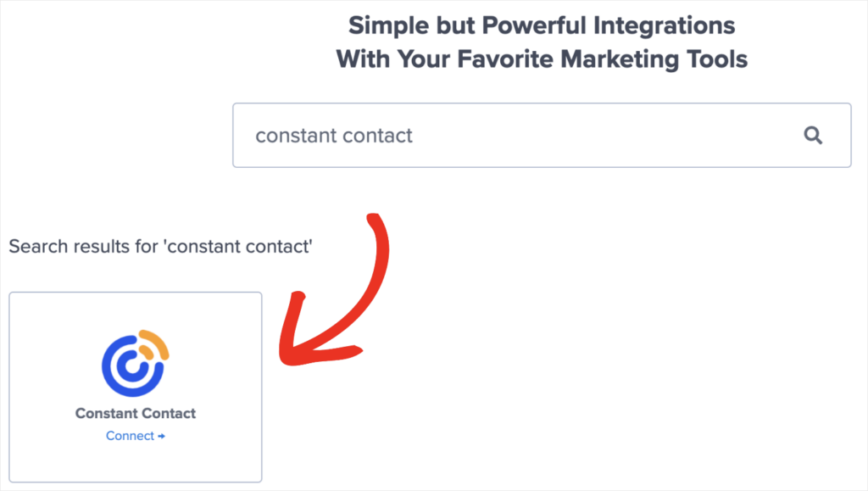Select the Constant Contact integration card
The image size is (868, 491).
pyautogui.click(x=135, y=387)
